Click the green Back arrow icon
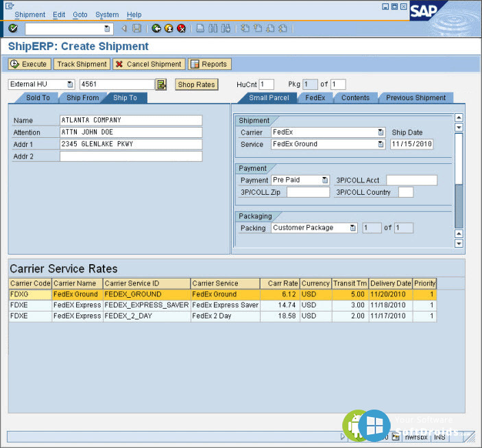This screenshot has height=448, width=482. point(156,29)
